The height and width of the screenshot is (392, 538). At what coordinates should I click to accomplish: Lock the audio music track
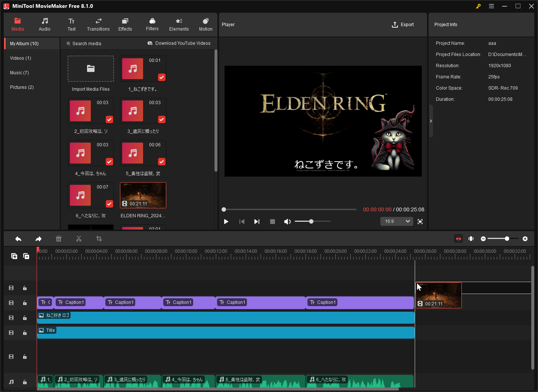(x=25, y=382)
